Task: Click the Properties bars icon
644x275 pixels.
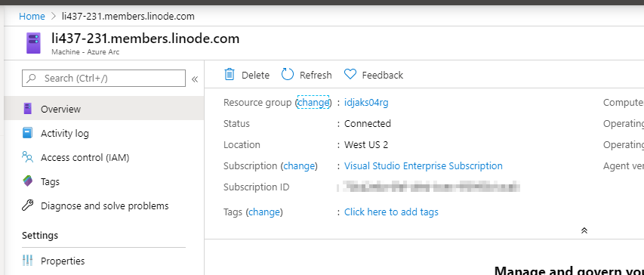Action: click(27, 261)
